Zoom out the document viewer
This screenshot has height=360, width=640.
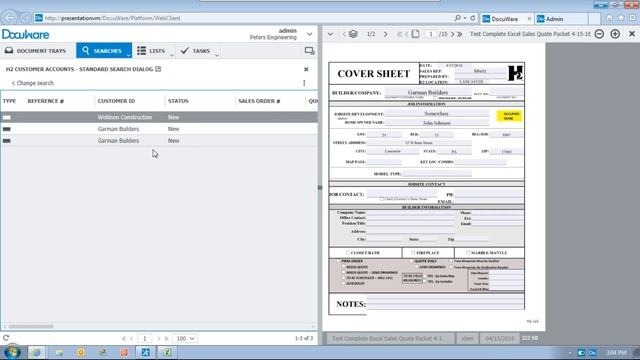coord(599,34)
